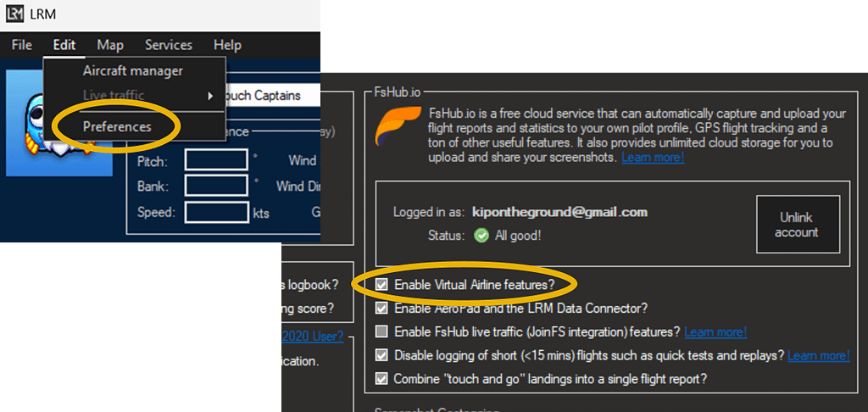Open the Edit menu
This screenshot has height=412, width=868.
pyautogui.click(x=64, y=45)
